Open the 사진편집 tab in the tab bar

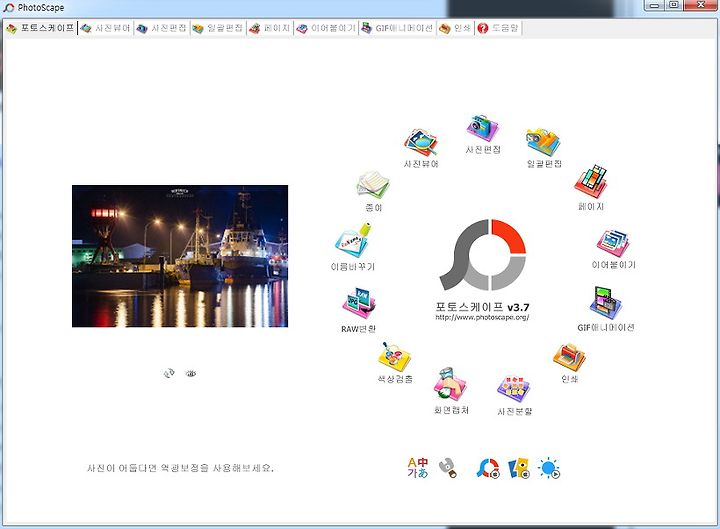point(162,28)
